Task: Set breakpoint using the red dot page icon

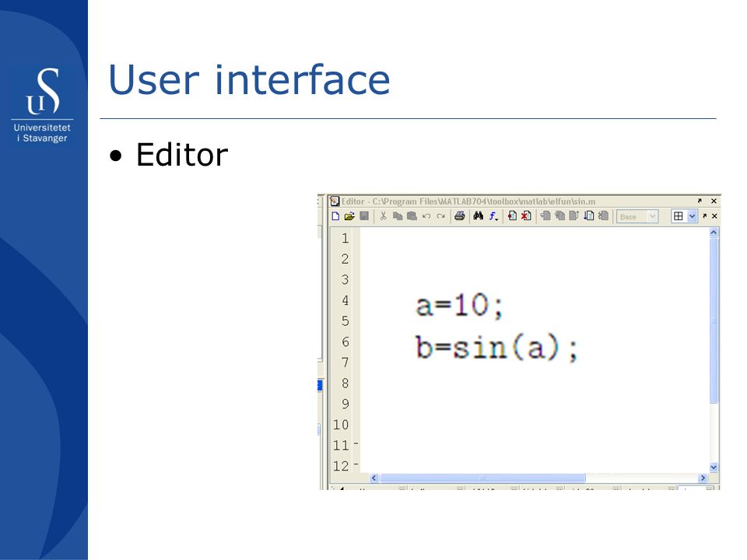Action: (x=512, y=216)
